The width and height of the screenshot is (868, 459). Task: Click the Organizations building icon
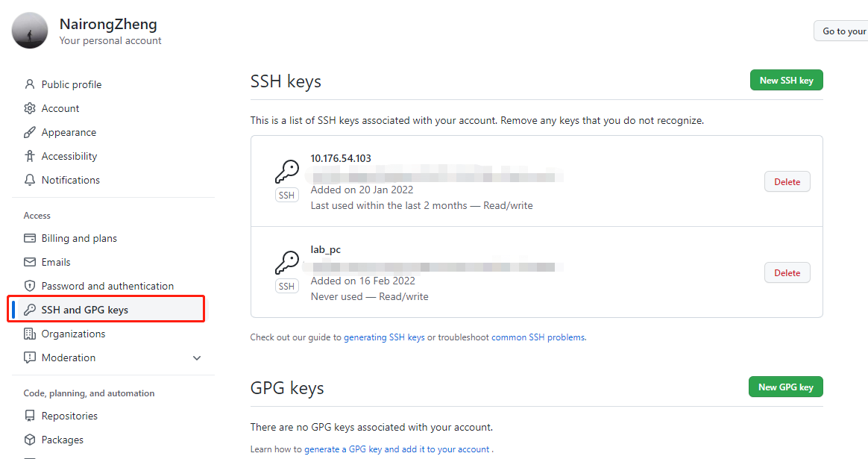pos(30,333)
